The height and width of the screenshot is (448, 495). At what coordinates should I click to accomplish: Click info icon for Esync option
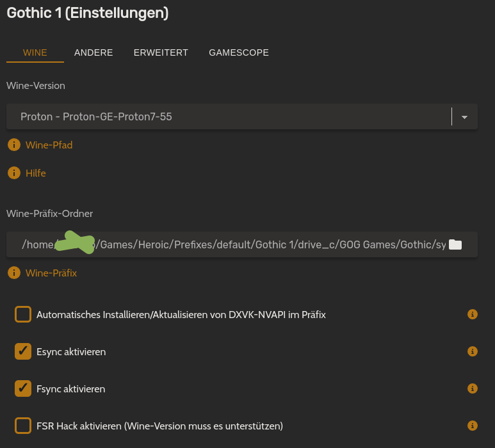(x=473, y=351)
